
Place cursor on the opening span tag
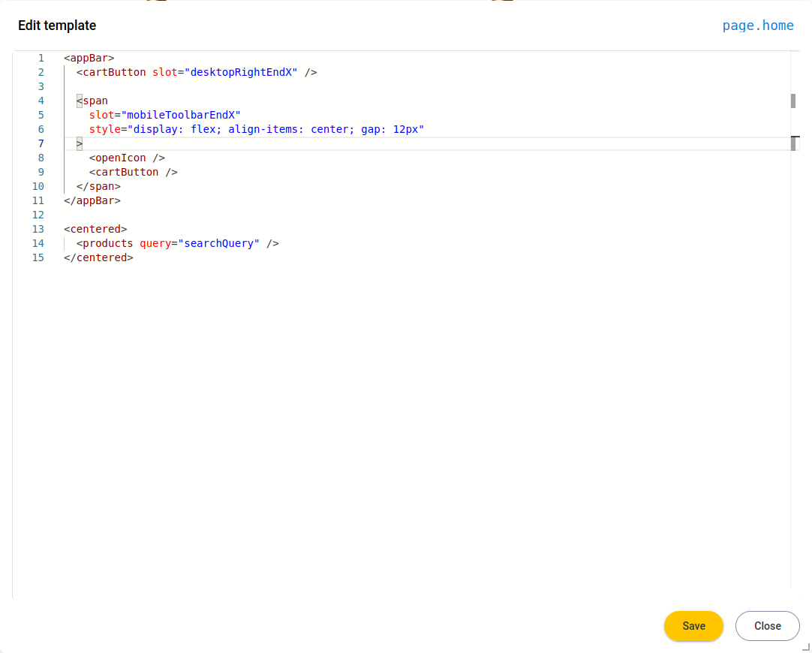click(95, 101)
